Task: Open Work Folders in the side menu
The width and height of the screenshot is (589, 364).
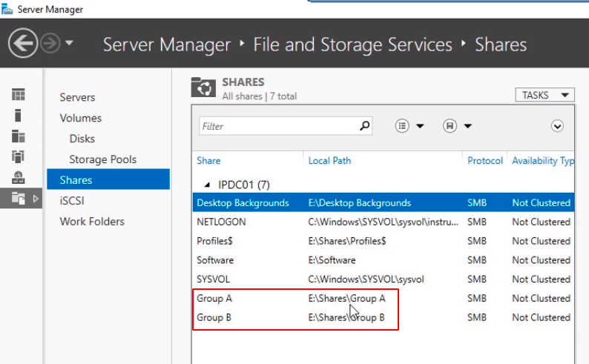Action: click(x=92, y=221)
